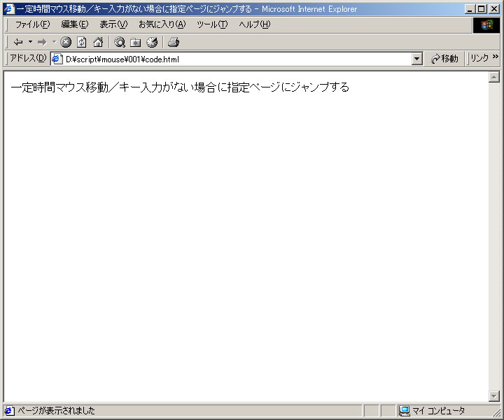
Task: Open the History clock icon
Action: click(152, 42)
